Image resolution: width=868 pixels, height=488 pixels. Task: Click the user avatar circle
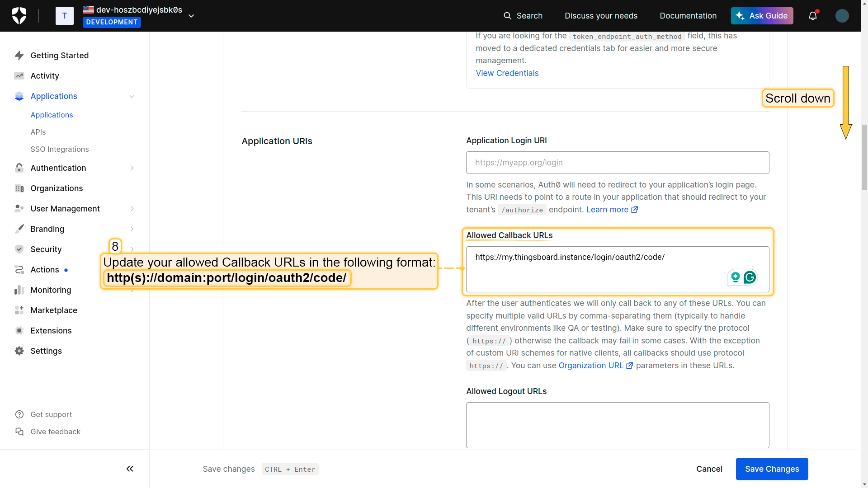[842, 16]
